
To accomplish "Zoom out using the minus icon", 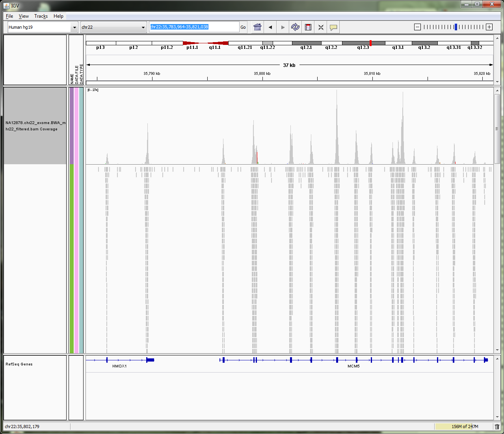I will tap(417, 27).
